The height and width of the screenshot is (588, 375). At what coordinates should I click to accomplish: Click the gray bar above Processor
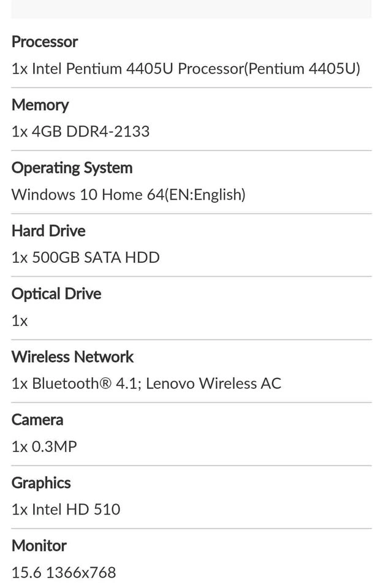pyautogui.click(x=191, y=9)
